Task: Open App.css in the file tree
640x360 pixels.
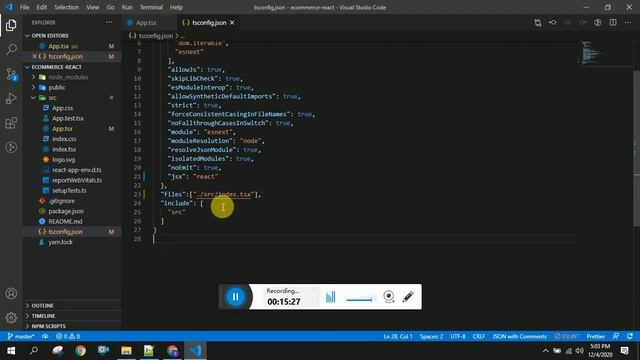Action: pos(62,108)
